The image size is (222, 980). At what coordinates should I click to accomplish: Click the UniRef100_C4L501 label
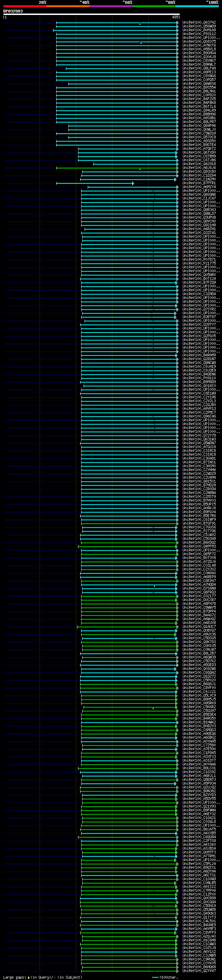(x=199, y=921)
